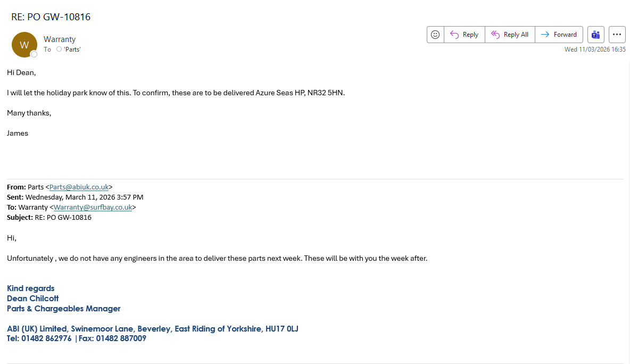Click the Dean Chilcott signature name
This screenshot has width=630, height=364.
33,299
